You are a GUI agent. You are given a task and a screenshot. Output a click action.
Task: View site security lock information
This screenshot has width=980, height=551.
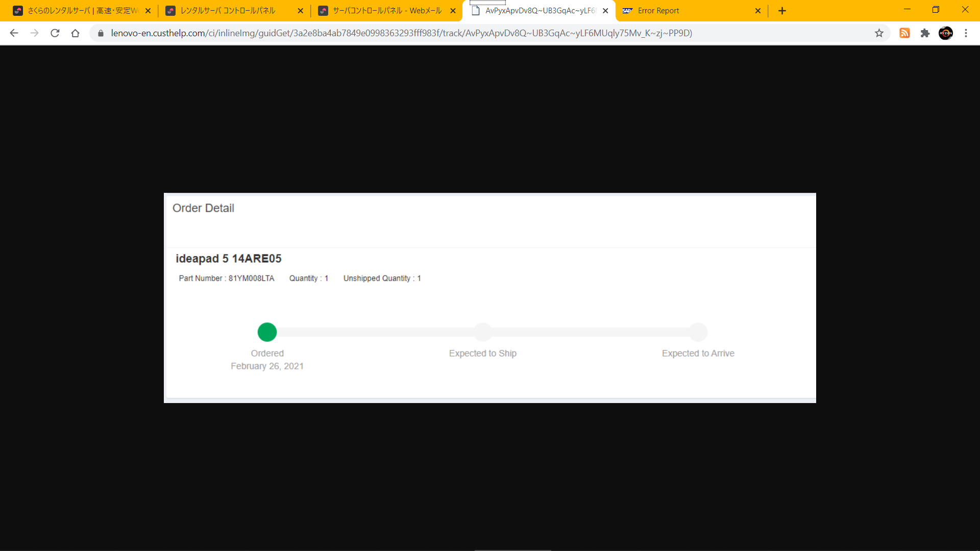pos(101,33)
